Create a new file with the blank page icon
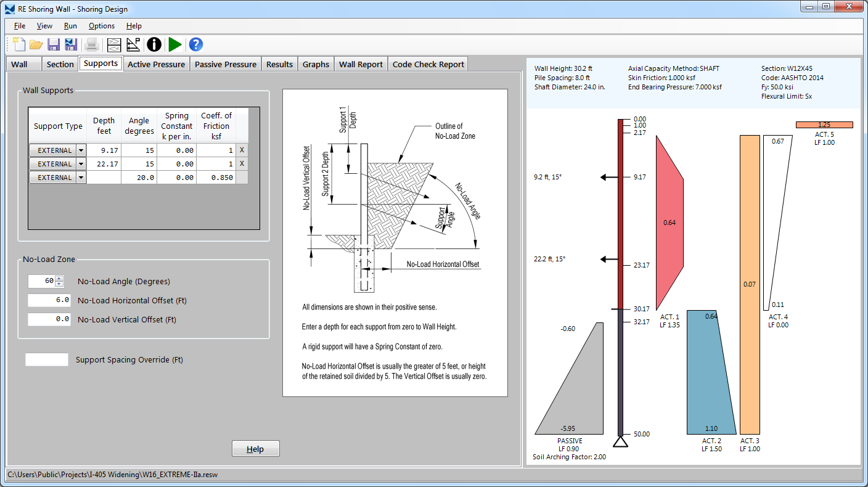The width and height of the screenshot is (868, 487). pyautogui.click(x=19, y=44)
